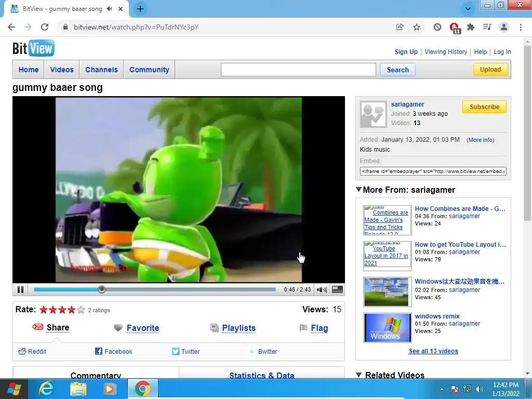
Task: Open the sariagamer channel name link
Action: click(407, 104)
